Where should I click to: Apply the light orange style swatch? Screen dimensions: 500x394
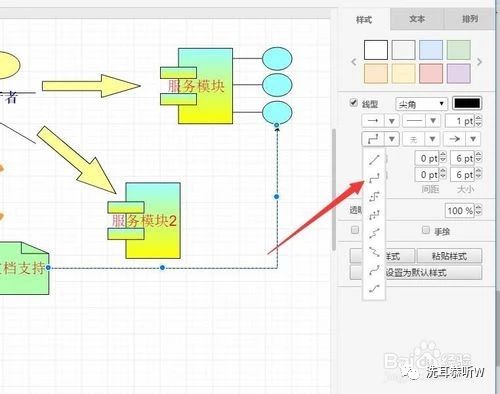click(376, 73)
